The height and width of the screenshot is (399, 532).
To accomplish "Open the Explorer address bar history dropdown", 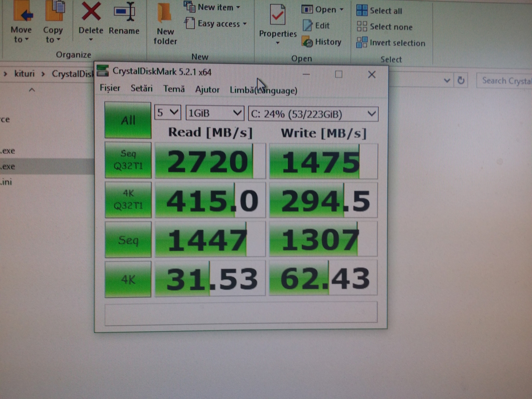I will pyautogui.click(x=447, y=80).
